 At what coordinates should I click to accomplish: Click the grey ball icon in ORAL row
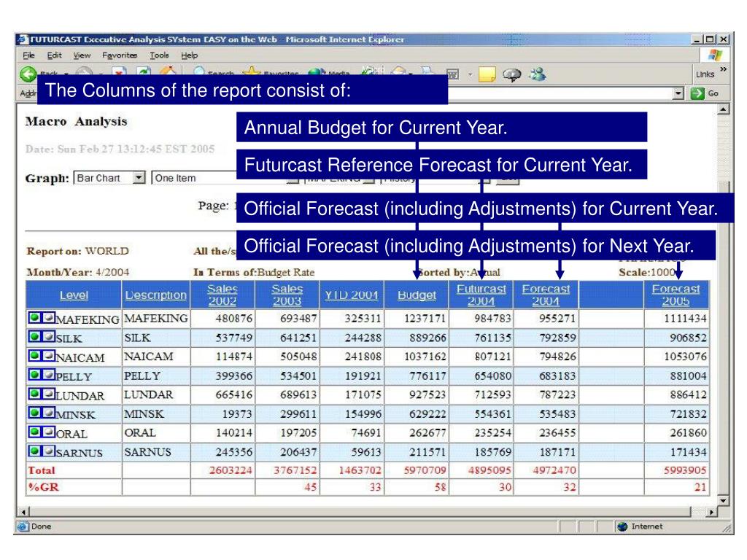pyautogui.click(x=49, y=432)
